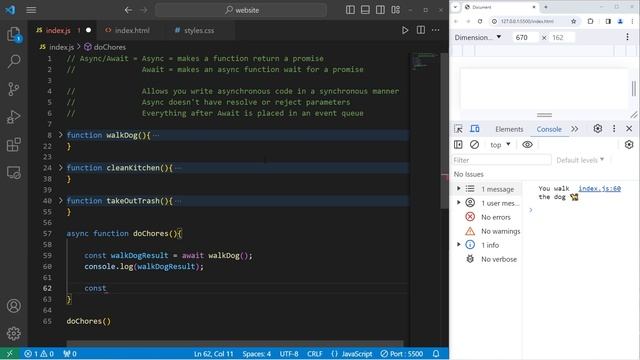Open the ports indicator in the status bar
Image resolution: width=640 pixels, height=360 pixels.
coord(70,353)
